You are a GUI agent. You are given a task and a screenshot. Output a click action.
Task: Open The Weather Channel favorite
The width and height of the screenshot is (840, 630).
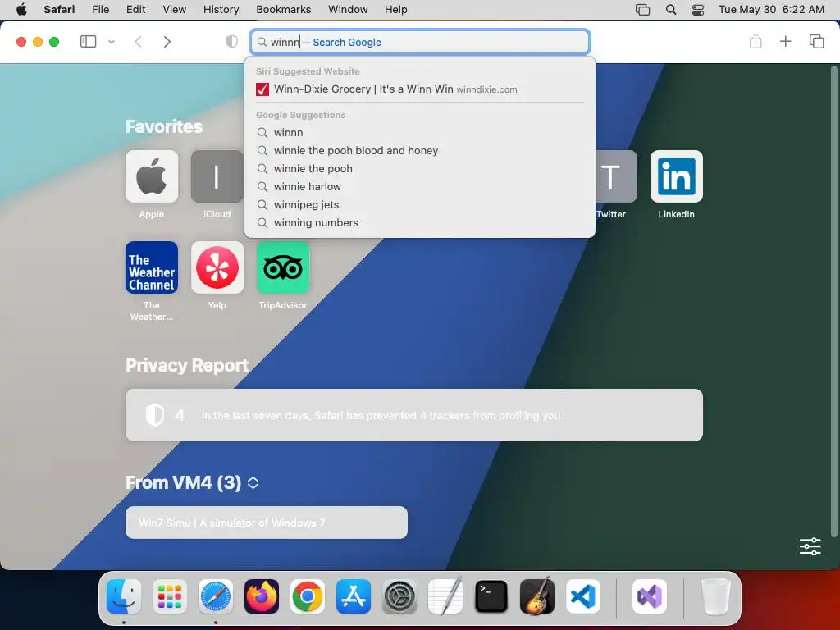coord(152,267)
